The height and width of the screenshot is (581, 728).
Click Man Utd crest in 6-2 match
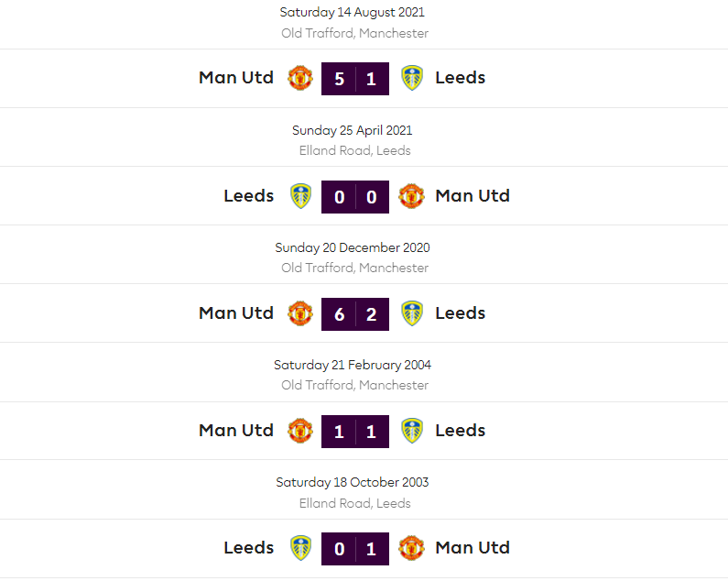coord(300,313)
